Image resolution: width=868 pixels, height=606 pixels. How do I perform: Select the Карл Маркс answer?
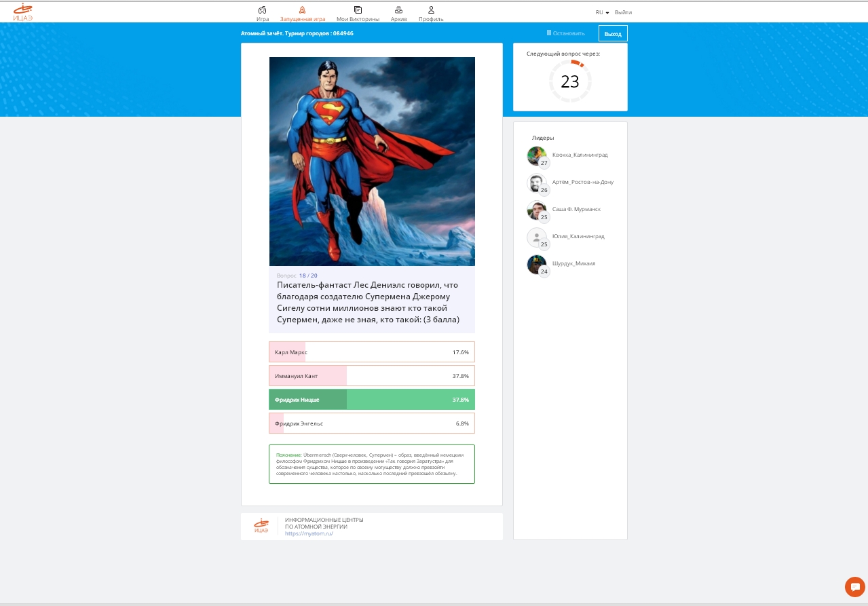tap(372, 352)
